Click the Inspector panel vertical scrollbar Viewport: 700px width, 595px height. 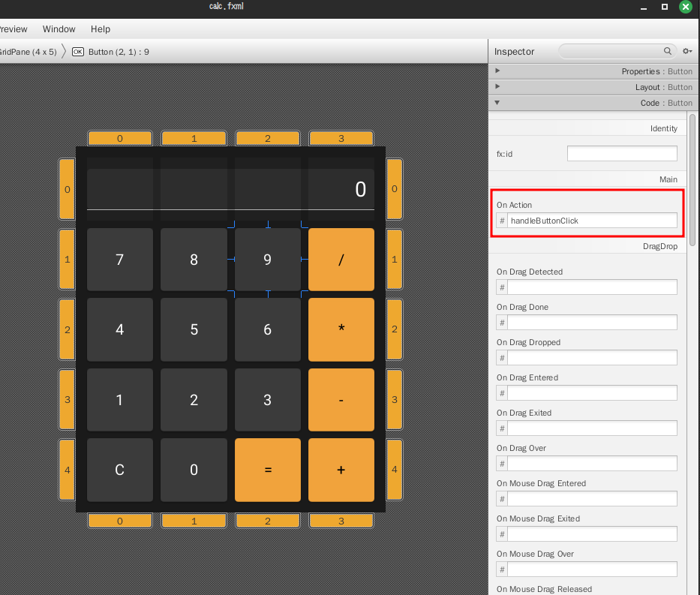pyautogui.click(x=692, y=180)
